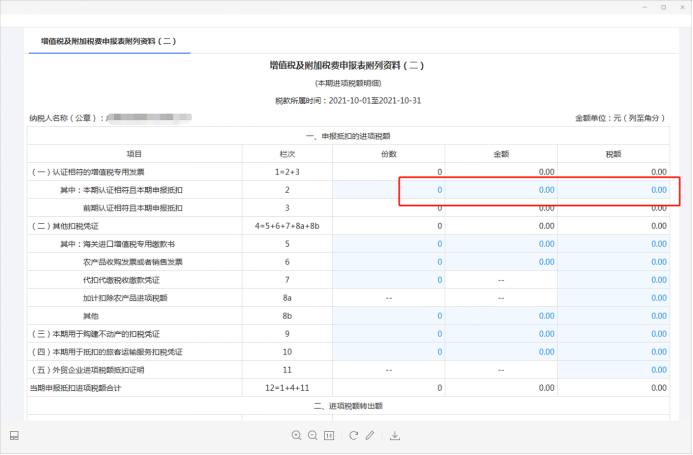Edit 金额 field in row 6
Image resolution: width=693 pixels, height=455 pixels.
pyautogui.click(x=501, y=262)
